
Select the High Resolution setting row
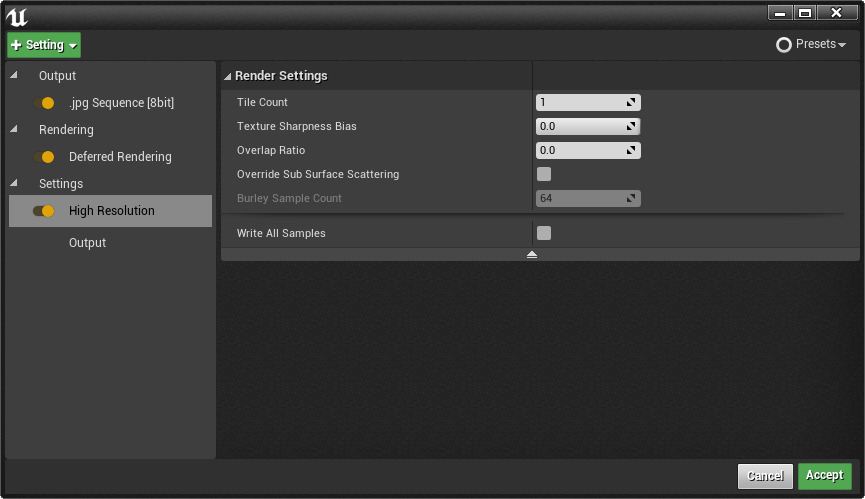coord(110,211)
